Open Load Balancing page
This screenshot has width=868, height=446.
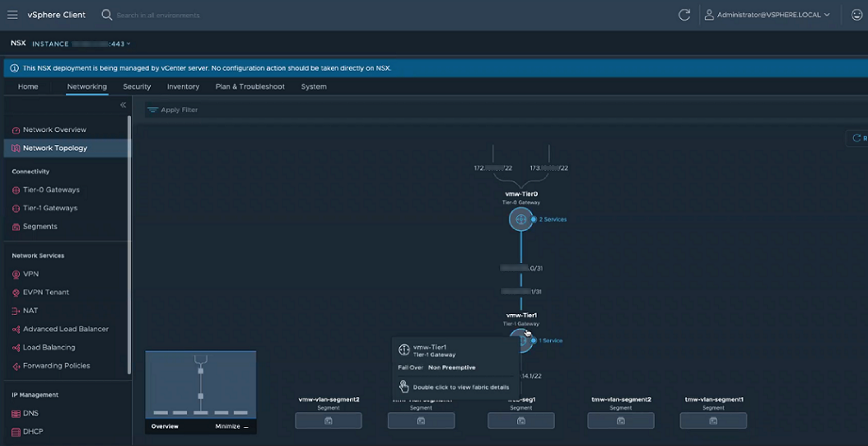49,348
